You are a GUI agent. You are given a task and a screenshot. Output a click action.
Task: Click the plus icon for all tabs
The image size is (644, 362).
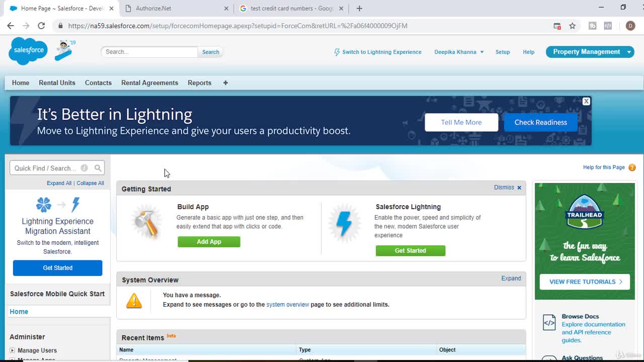tap(225, 82)
